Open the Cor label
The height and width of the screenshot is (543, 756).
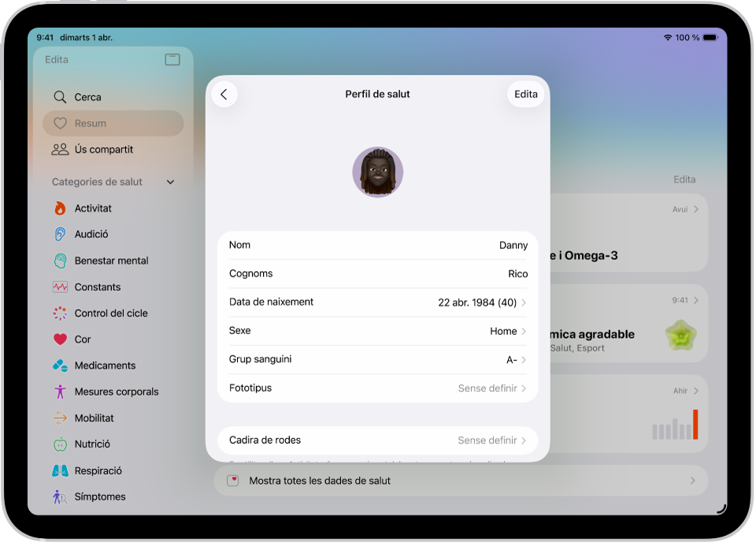(83, 340)
